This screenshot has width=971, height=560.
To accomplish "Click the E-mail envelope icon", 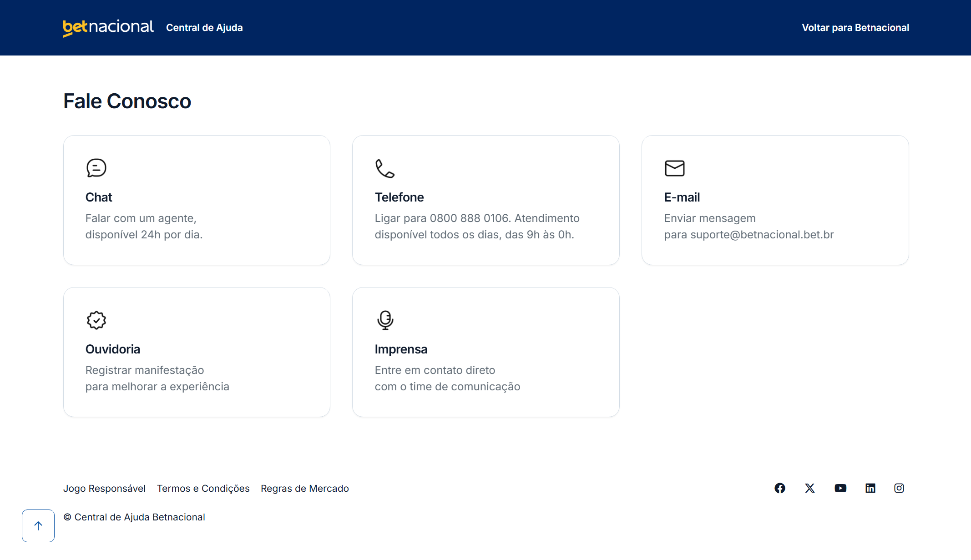I will tap(675, 167).
